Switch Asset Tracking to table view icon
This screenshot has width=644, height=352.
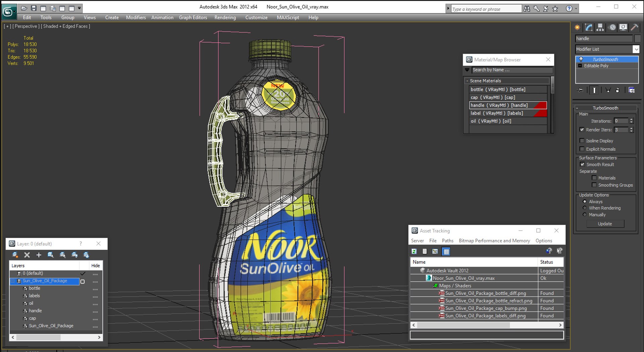tap(446, 251)
